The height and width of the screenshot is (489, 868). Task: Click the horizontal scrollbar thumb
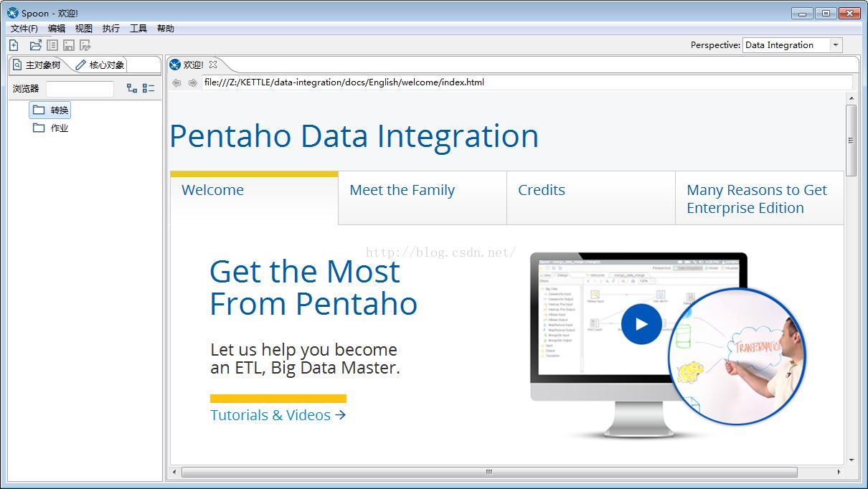pos(489,472)
